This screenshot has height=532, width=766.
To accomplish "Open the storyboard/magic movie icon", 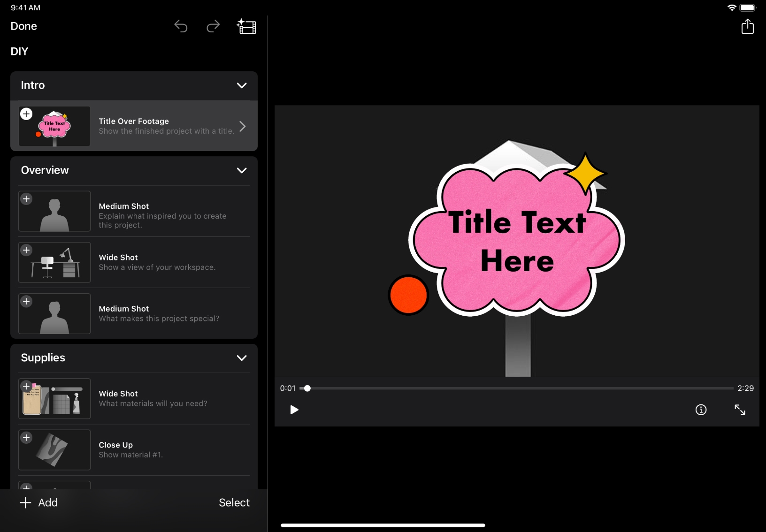I will pyautogui.click(x=246, y=27).
